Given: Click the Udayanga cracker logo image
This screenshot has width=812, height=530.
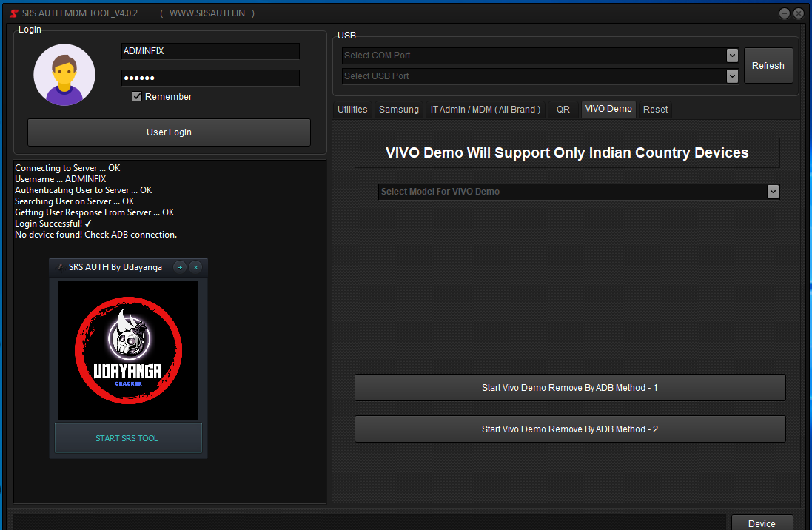Looking at the screenshot, I should (x=128, y=350).
